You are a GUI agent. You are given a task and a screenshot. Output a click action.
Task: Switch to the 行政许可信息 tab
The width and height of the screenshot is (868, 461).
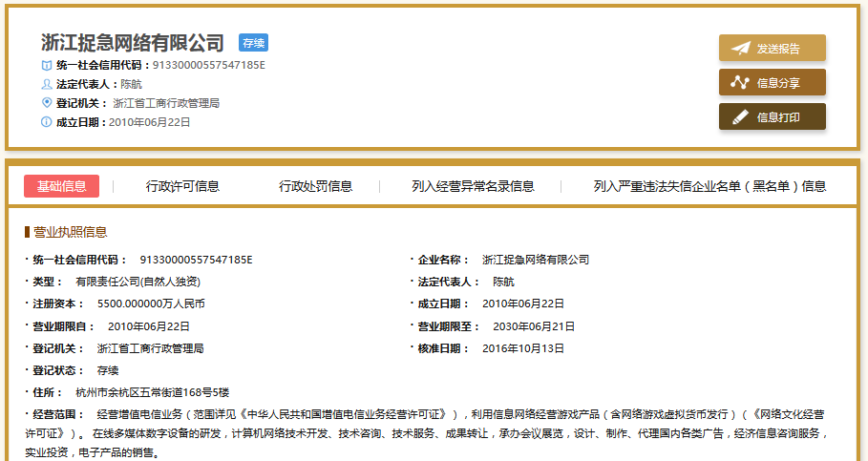point(182,186)
